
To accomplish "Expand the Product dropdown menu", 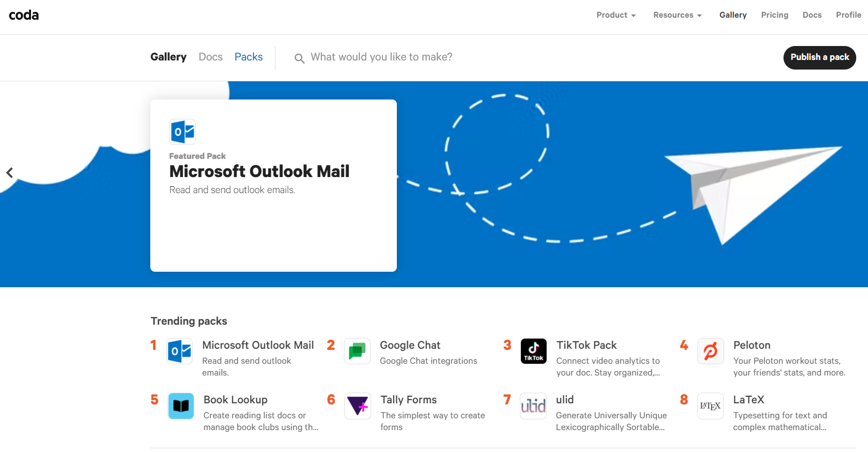I will coord(616,15).
